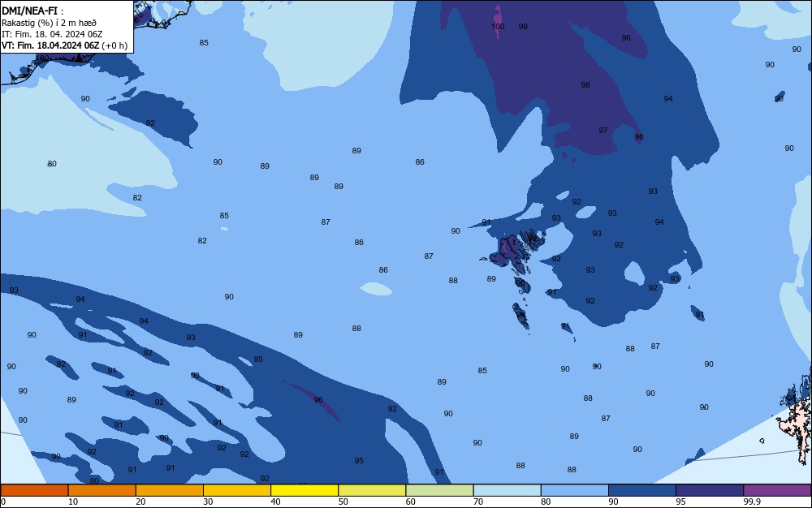Select the 20–30 amber legend swatch
This screenshot has width=812, height=508.
[x=170, y=490]
